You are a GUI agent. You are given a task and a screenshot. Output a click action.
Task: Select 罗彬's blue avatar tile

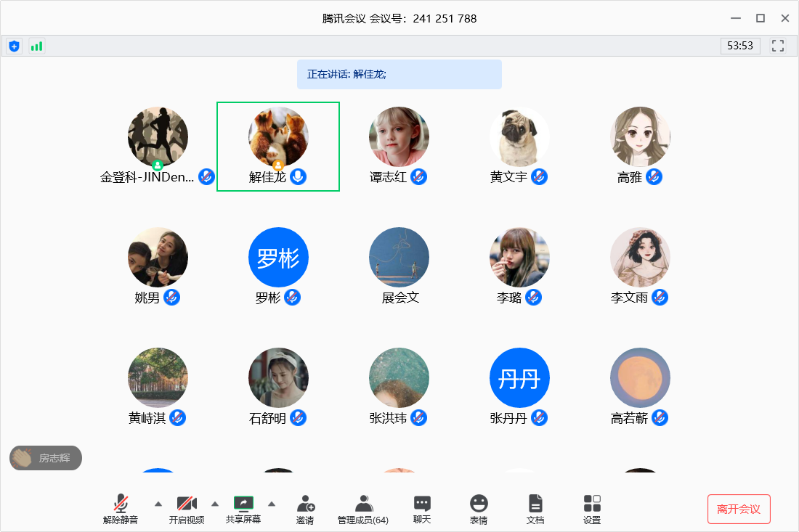pyautogui.click(x=278, y=257)
